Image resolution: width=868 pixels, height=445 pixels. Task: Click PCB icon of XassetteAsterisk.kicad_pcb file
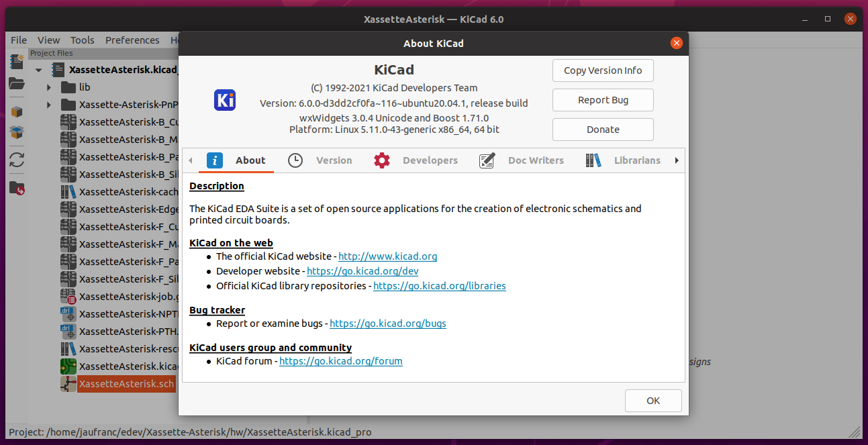click(x=68, y=366)
